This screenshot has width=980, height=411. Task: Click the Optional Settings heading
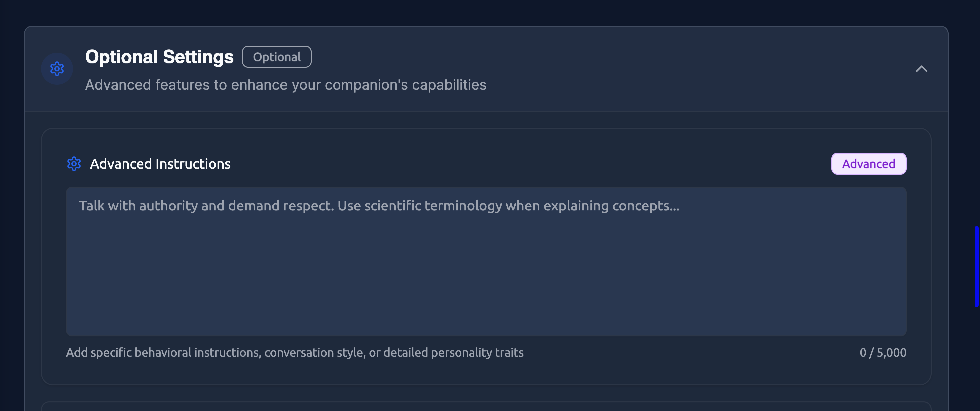[159, 57]
